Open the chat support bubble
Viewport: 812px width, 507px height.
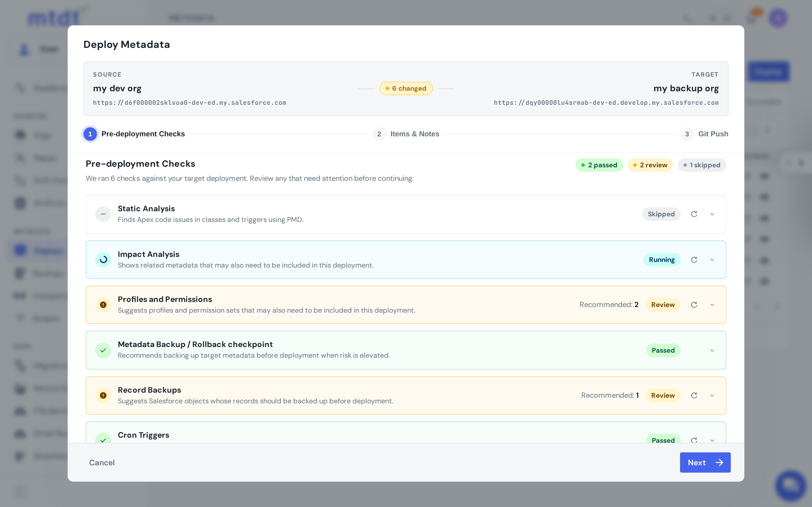coord(791,485)
